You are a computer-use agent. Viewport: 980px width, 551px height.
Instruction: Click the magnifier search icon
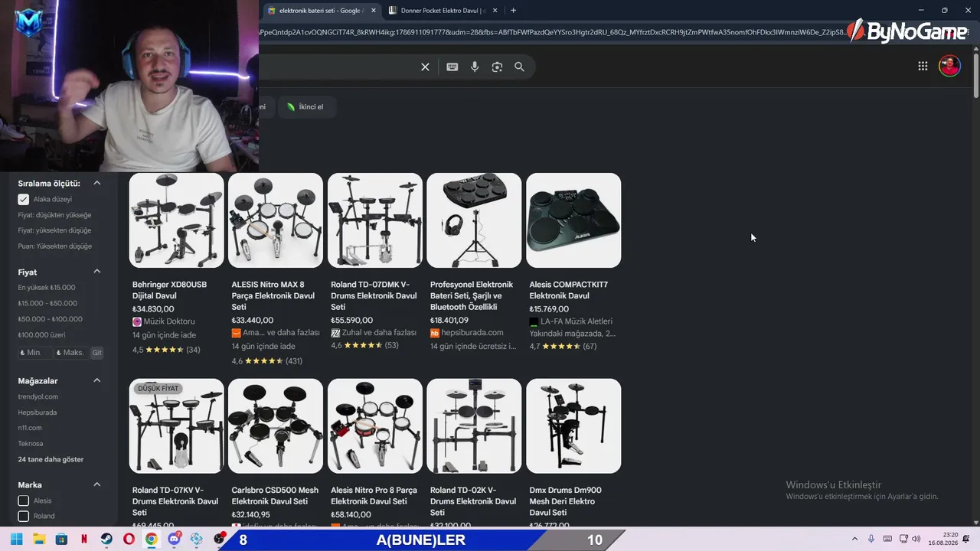[519, 67]
